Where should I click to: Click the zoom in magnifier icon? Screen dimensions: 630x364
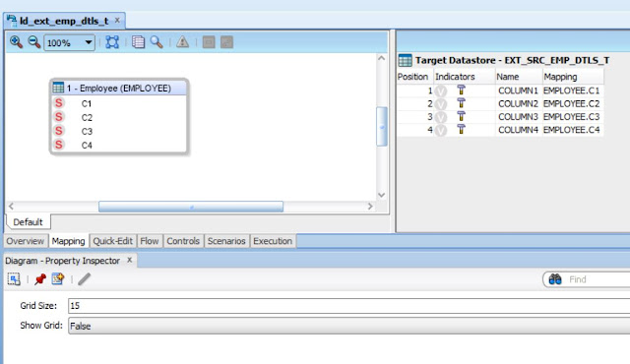click(16, 42)
